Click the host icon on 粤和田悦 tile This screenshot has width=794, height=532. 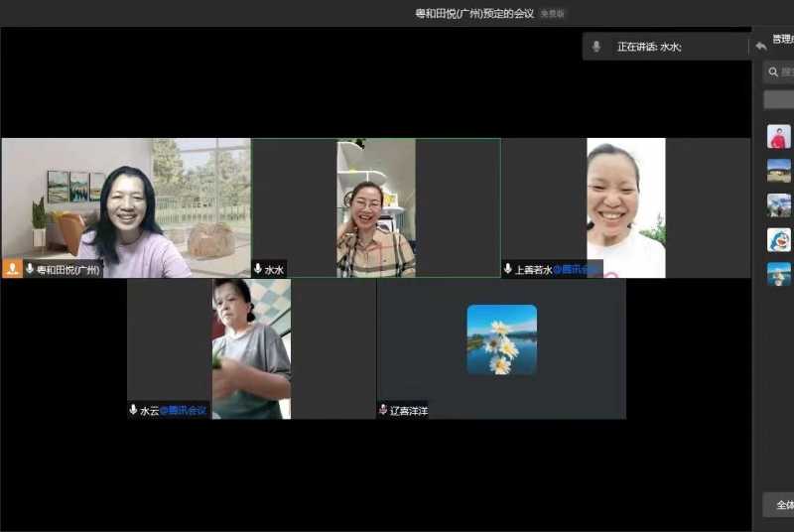12,269
